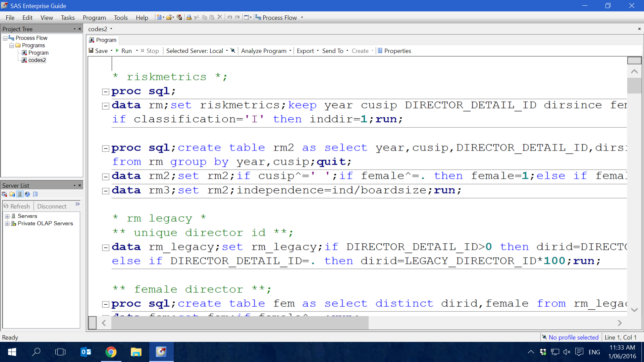The image size is (644, 362).
Task: Click the Save project toolbar icon
Action: pyautogui.click(x=179, y=17)
